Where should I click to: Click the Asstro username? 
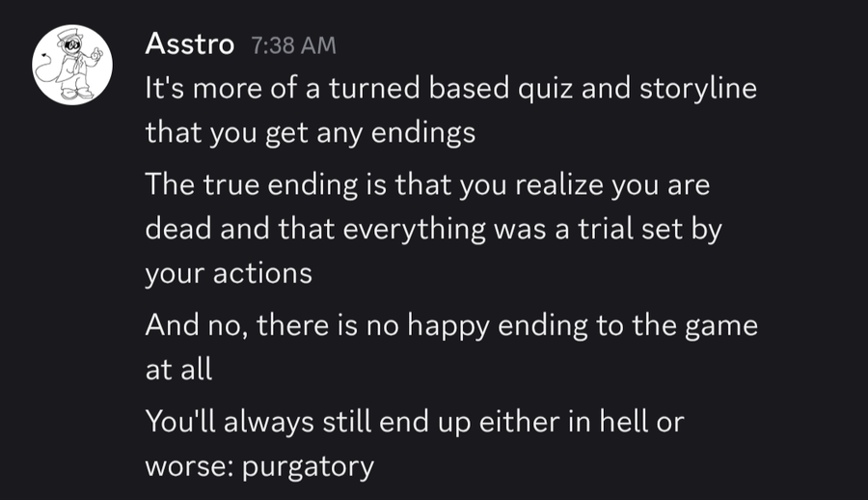[x=190, y=43]
